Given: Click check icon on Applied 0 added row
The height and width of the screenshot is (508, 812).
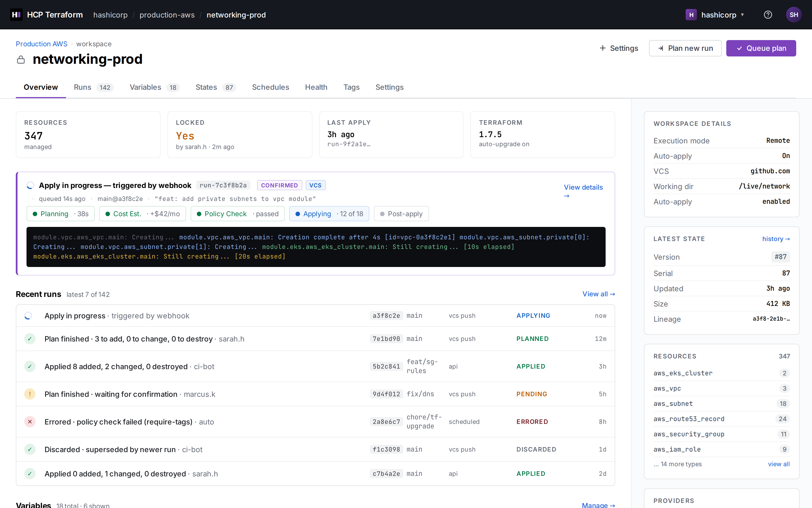Looking at the screenshot, I should point(30,473).
